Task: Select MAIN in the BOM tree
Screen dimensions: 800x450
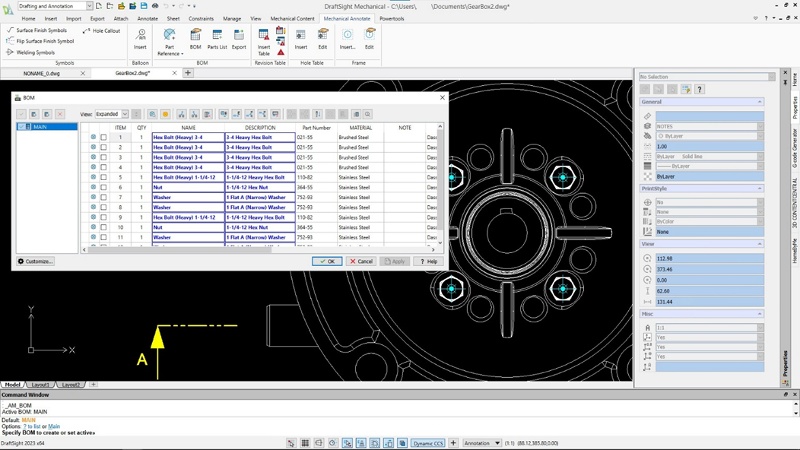Action: (x=41, y=127)
